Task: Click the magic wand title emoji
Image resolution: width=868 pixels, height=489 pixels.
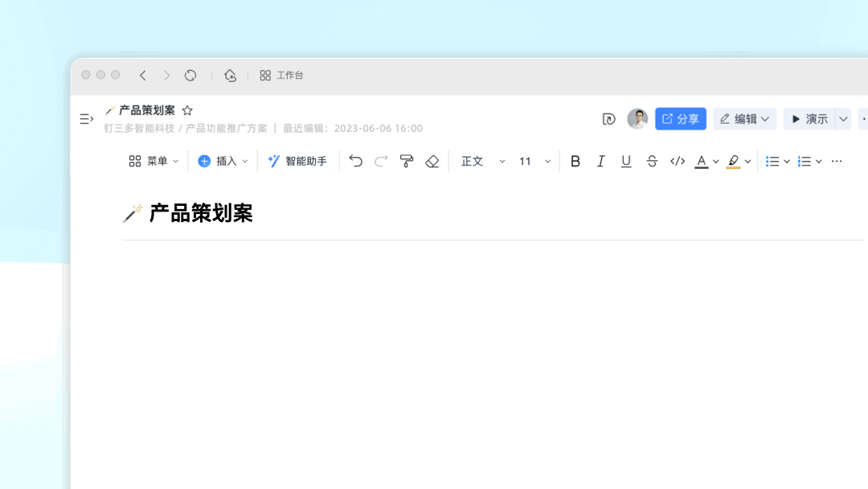Action: pyautogui.click(x=133, y=213)
